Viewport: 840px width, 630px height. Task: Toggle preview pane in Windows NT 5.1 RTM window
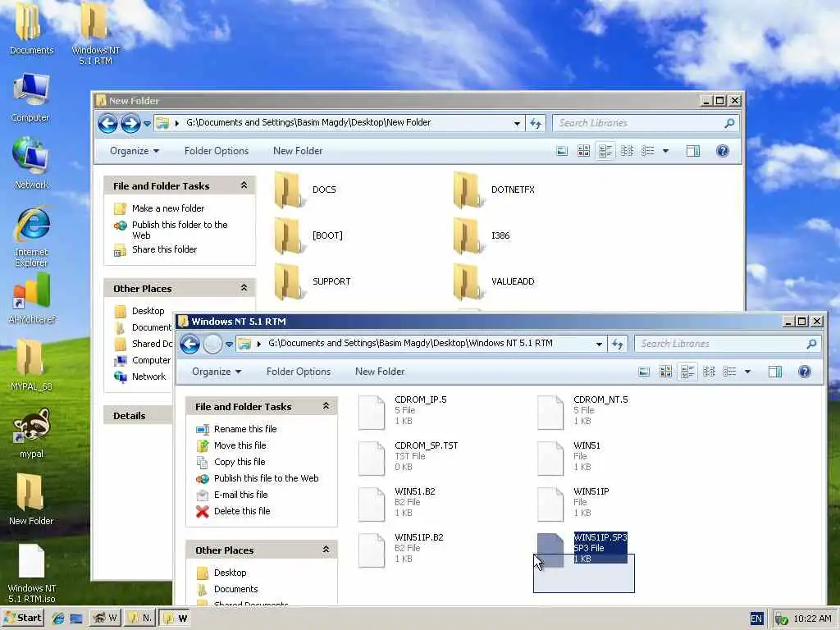(774, 372)
